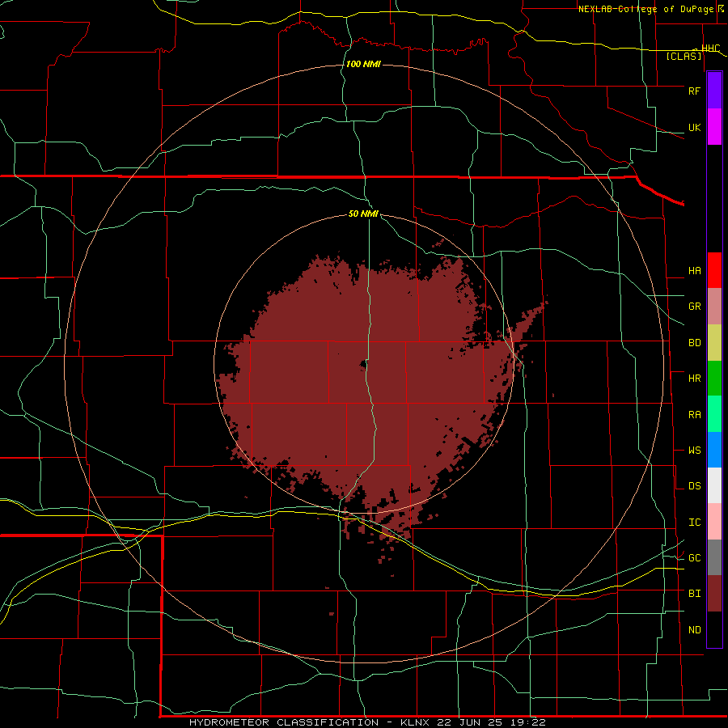Click the HR legend label

pos(694,379)
